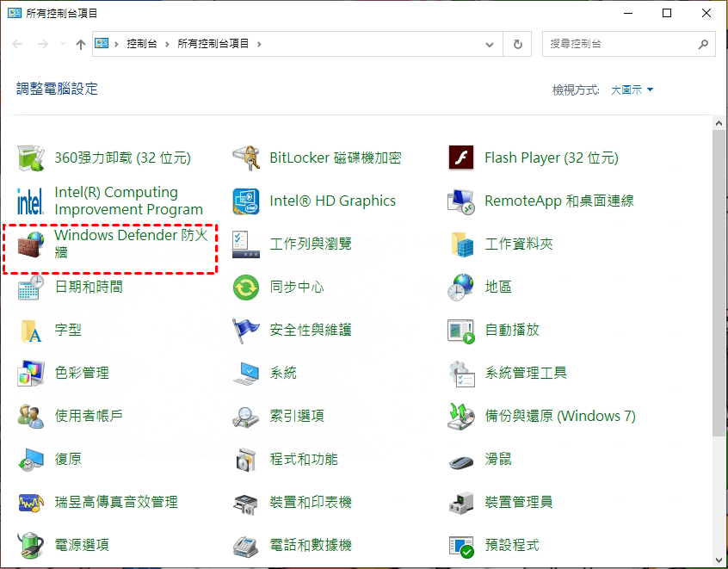The width and height of the screenshot is (728, 569).
Task: Click the 滑鼠 mouse icon
Action: [461, 461]
